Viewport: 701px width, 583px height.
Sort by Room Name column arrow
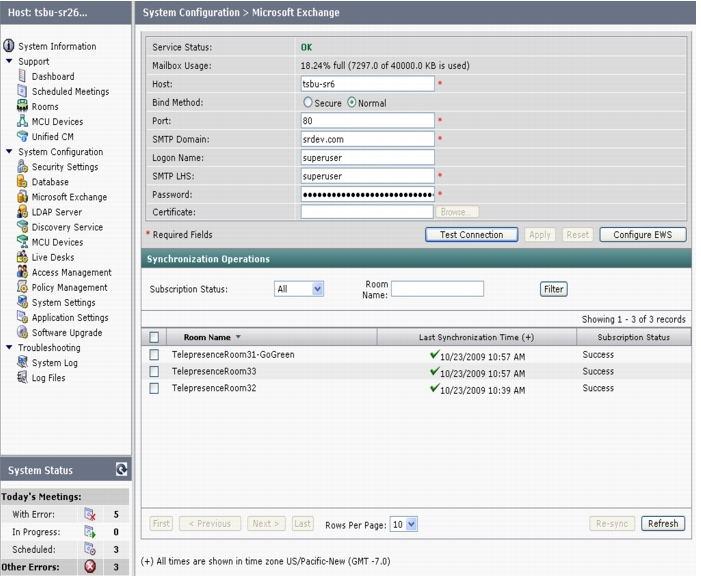238,338
